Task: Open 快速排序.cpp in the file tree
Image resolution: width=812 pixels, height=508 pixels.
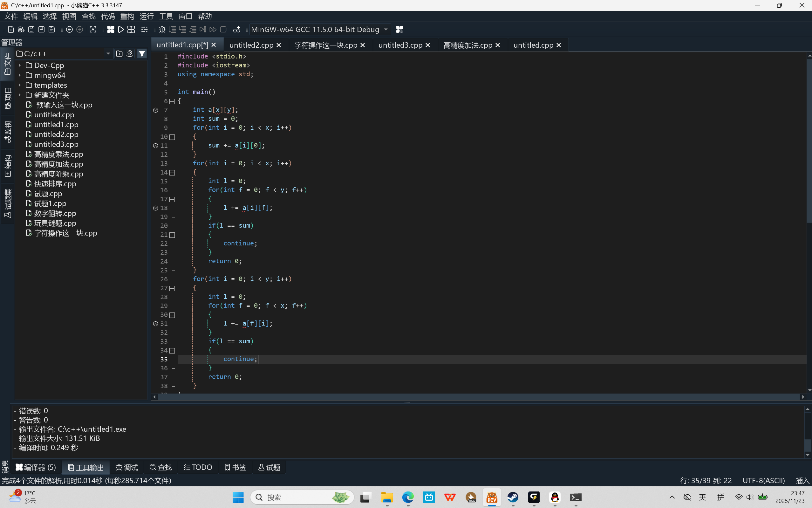Action: point(55,184)
